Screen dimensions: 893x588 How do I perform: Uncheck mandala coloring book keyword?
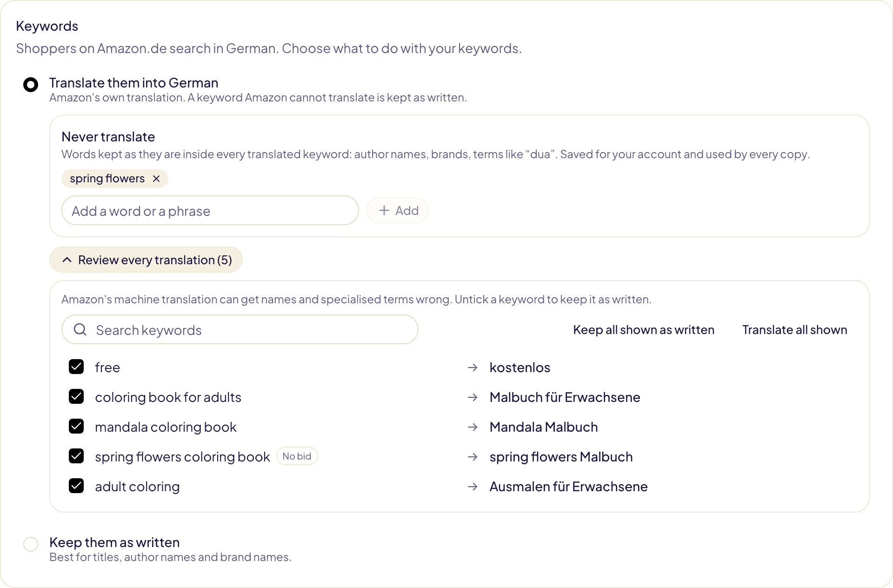(x=76, y=427)
